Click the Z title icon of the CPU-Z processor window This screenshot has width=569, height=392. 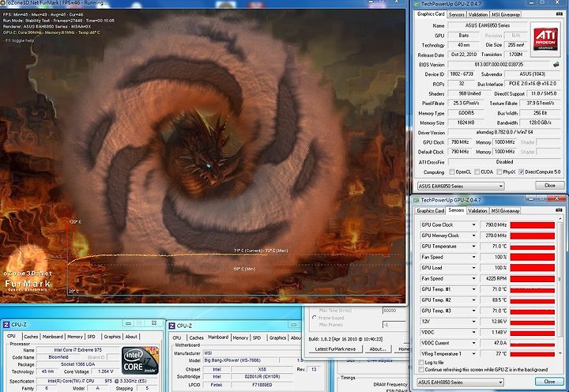click(x=6, y=325)
